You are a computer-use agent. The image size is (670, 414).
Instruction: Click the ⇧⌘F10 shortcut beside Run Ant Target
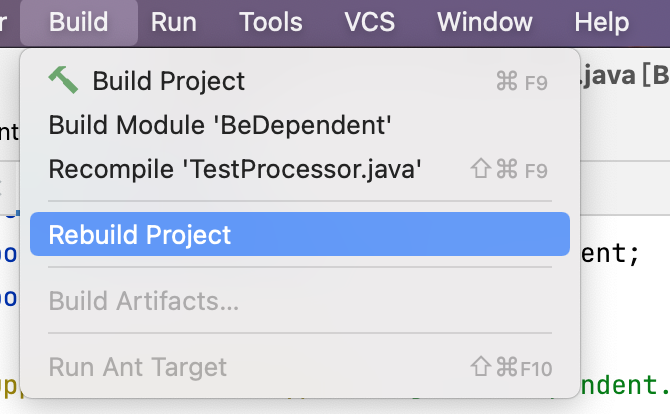pos(511,367)
